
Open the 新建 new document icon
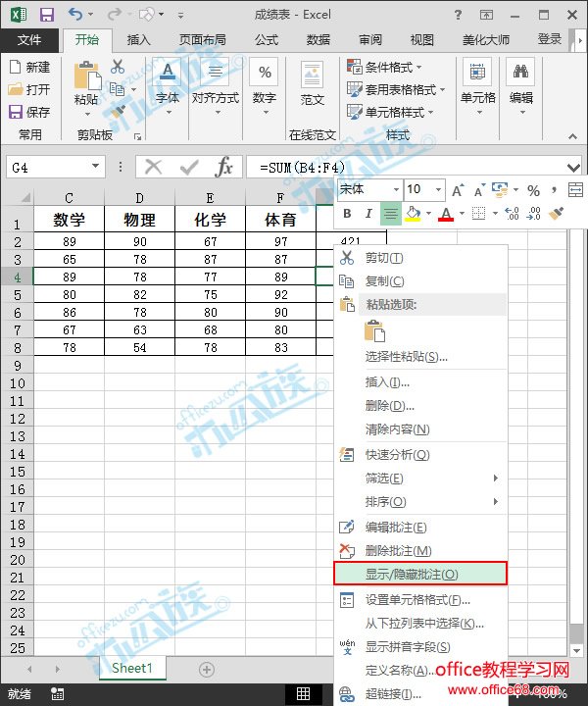[16, 67]
